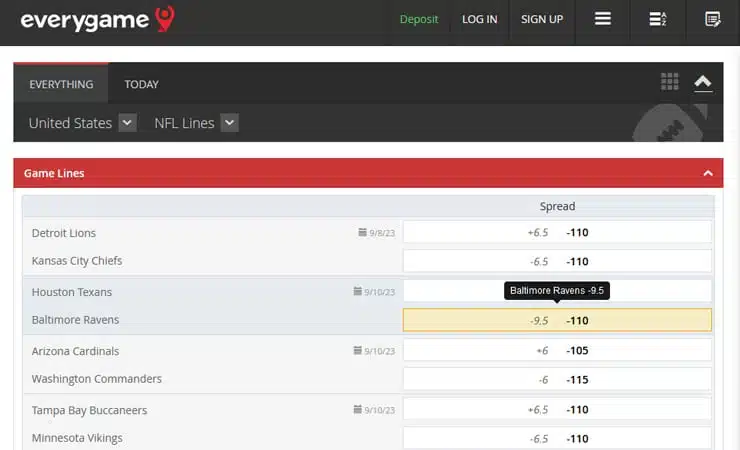The width and height of the screenshot is (740, 450).
Task: Click the Deposit link
Action: (419, 19)
